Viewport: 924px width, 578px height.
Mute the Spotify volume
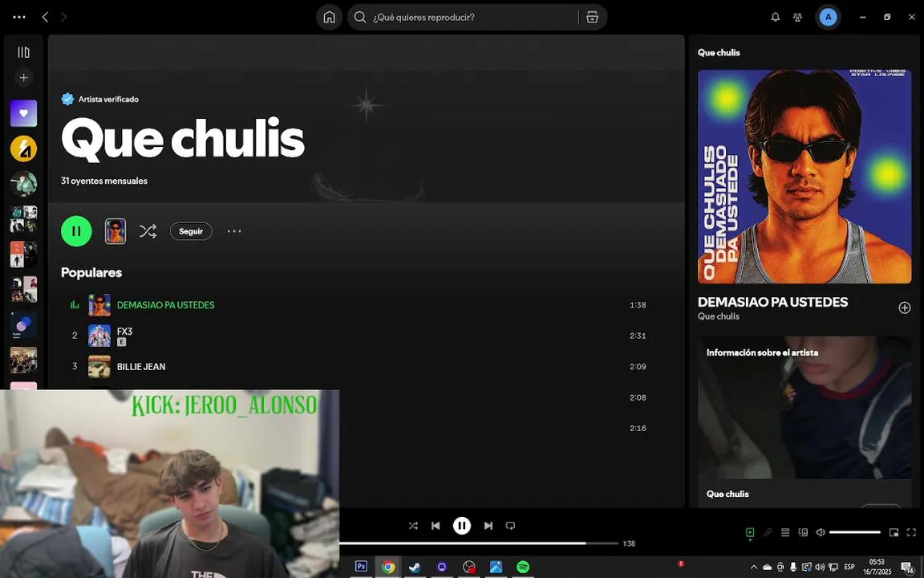coord(821,532)
